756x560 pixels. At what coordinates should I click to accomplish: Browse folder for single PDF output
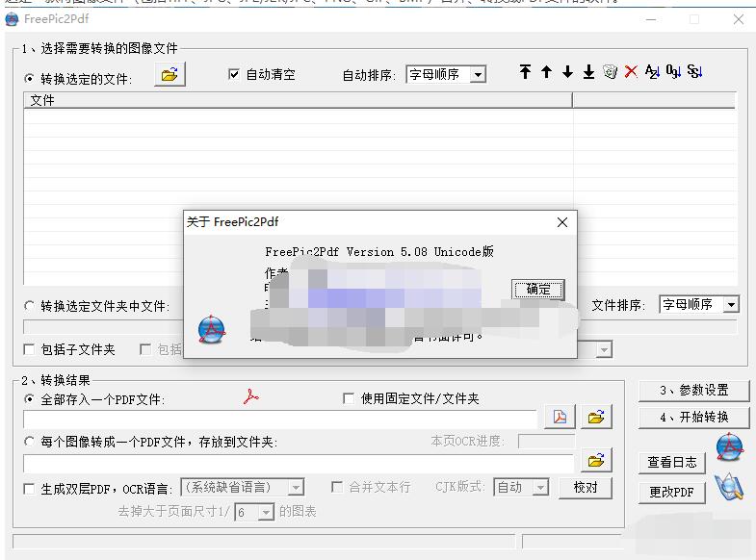[596, 417]
